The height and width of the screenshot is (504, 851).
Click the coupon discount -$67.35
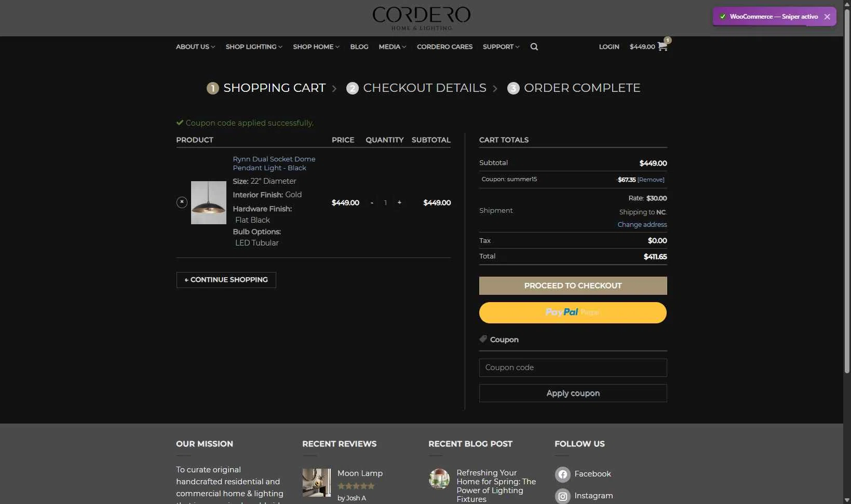coord(626,180)
